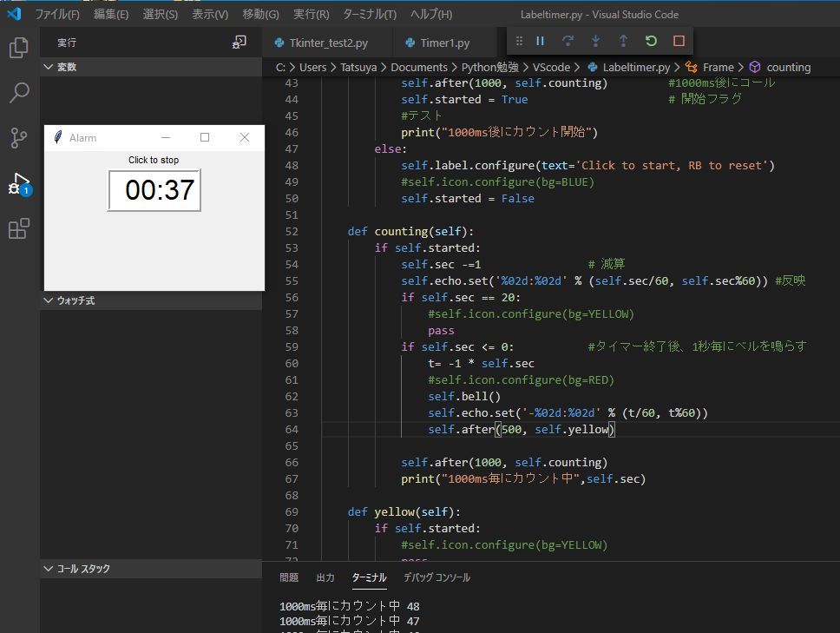Open the 表示(V) menu
Viewport: 840px width, 633px height.
210,15
